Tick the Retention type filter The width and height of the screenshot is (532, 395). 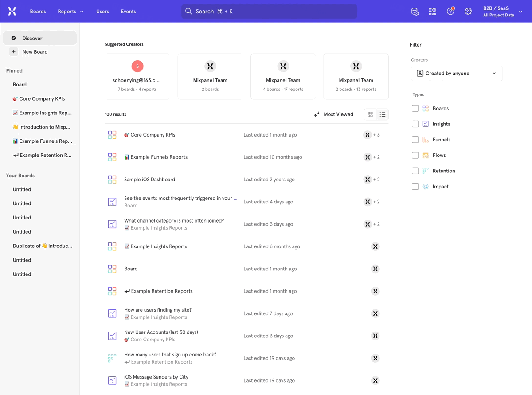415,171
